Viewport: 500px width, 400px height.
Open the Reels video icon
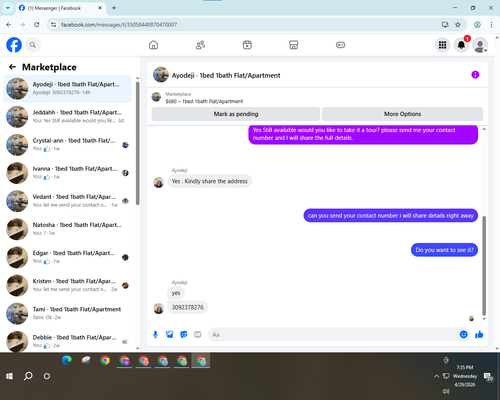(x=247, y=45)
